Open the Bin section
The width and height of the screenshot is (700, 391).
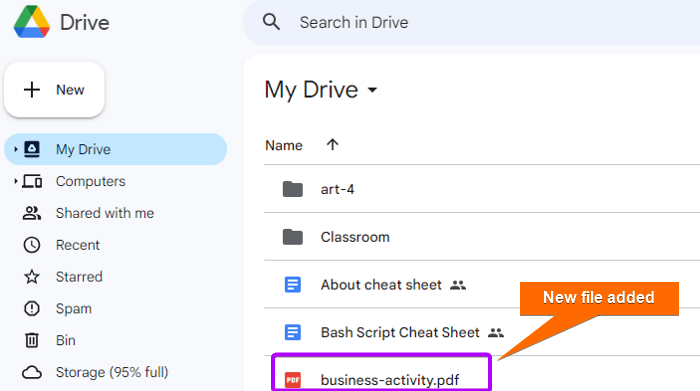66,340
